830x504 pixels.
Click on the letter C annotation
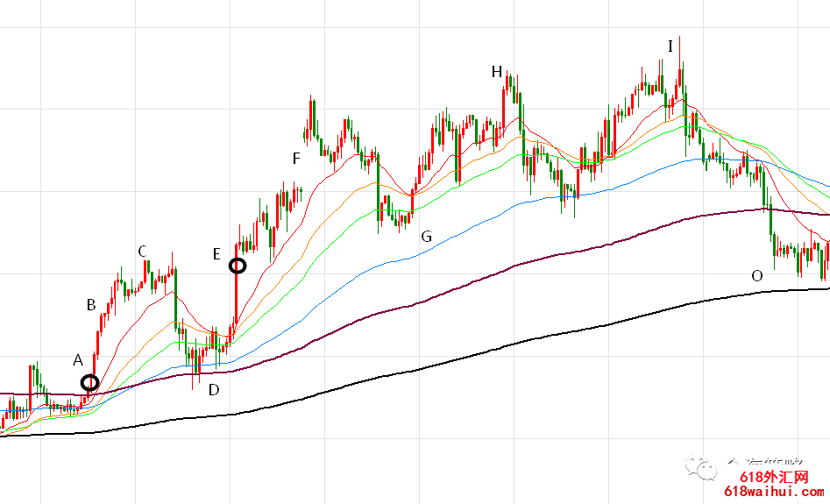tap(142, 252)
